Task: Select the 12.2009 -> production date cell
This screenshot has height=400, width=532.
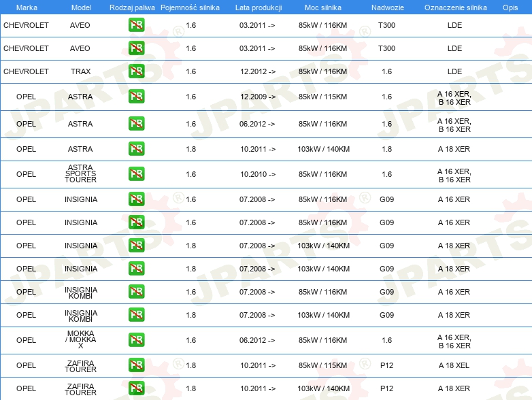Action: 258,97
